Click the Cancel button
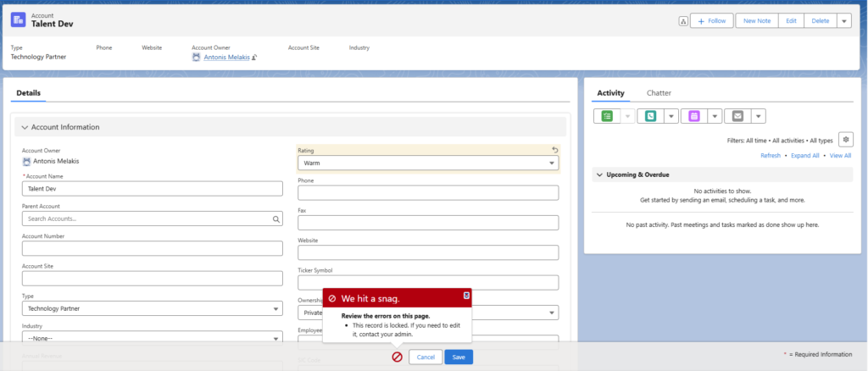 click(426, 357)
